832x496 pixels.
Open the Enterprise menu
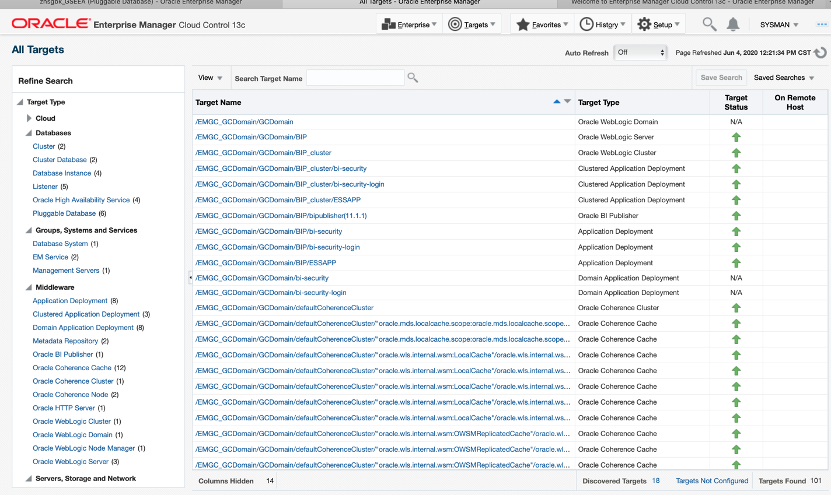tap(409, 24)
